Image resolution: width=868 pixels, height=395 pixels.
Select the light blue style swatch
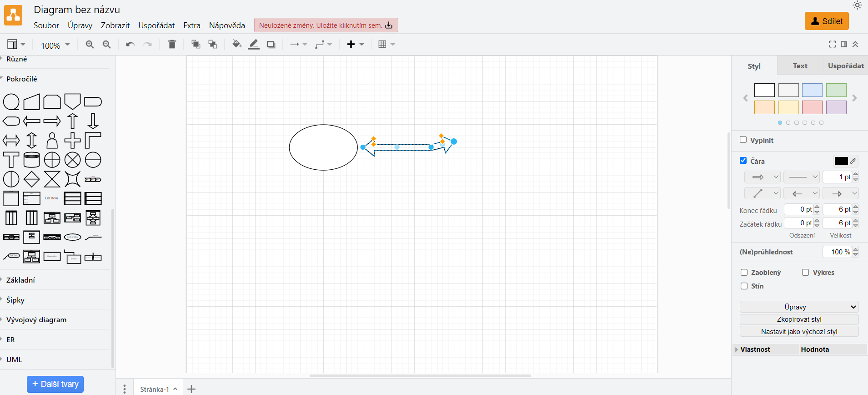coord(812,90)
